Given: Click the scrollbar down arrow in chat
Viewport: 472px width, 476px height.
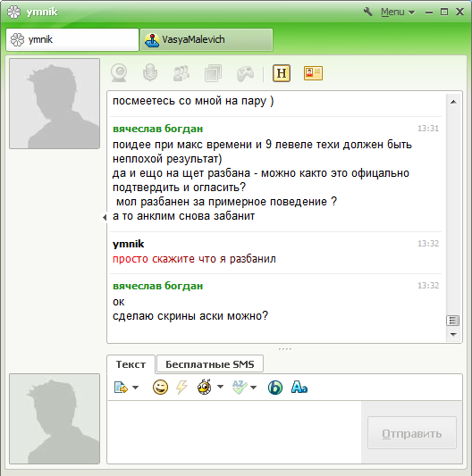Looking at the screenshot, I should pyautogui.click(x=453, y=335).
